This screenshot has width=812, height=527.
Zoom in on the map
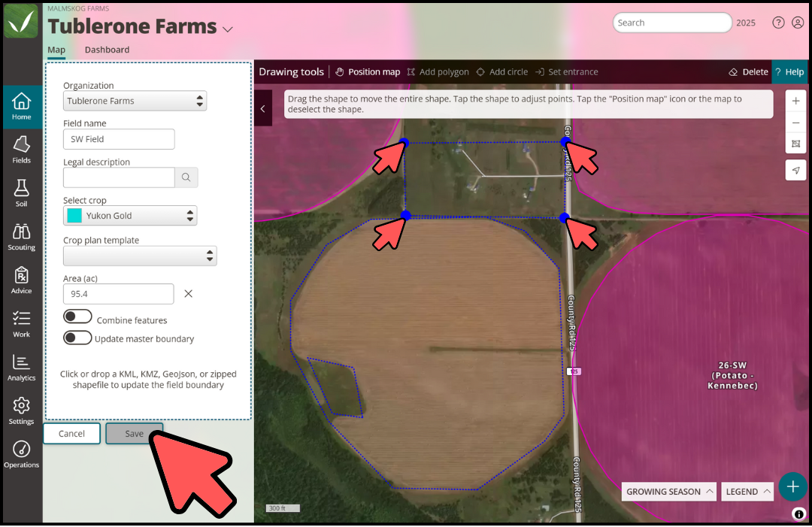pos(795,101)
